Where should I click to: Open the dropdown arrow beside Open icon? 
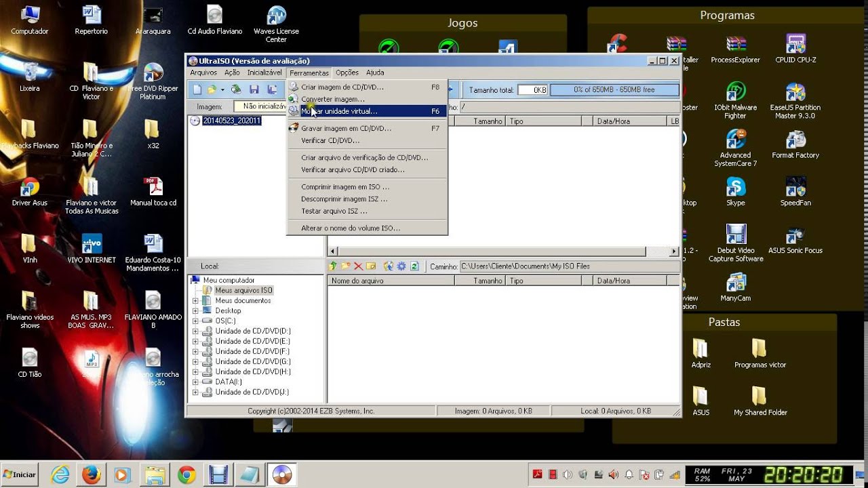pos(222,89)
